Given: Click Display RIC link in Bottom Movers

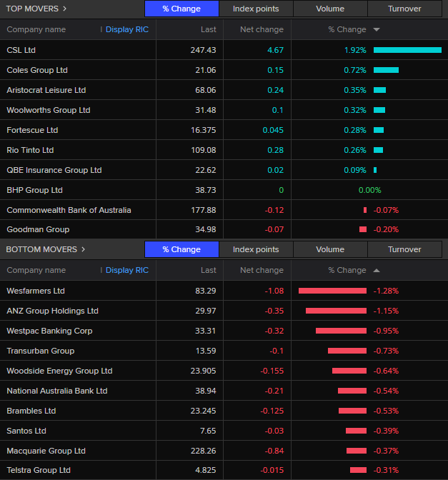Looking at the screenshot, I should 127,270.
